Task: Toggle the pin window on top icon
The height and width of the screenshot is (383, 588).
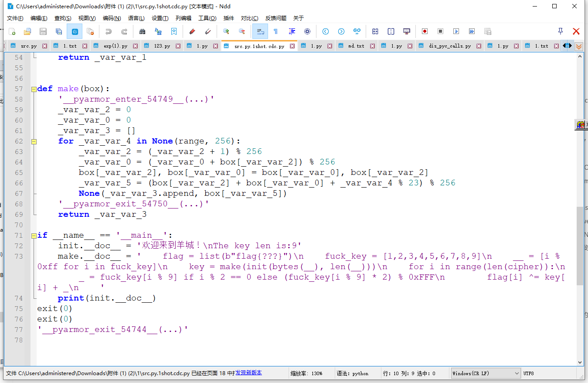Action: click(x=561, y=31)
